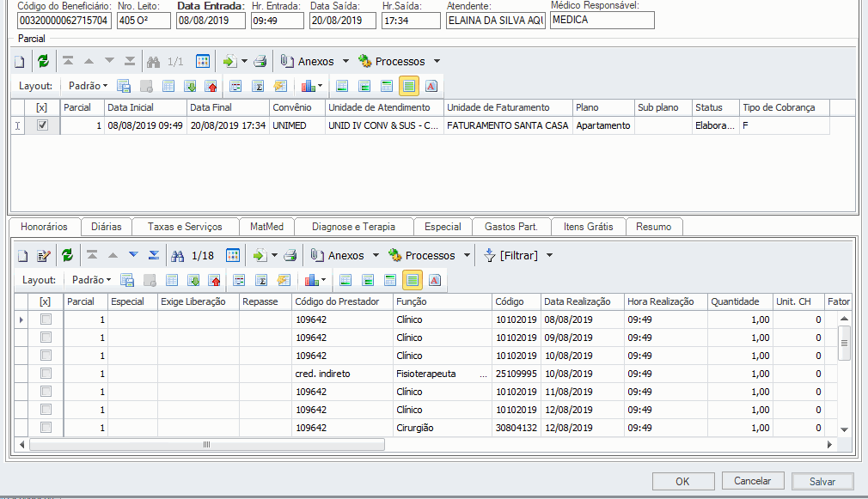Click sigma totals icon in Honorários layout bar

click(261, 281)
